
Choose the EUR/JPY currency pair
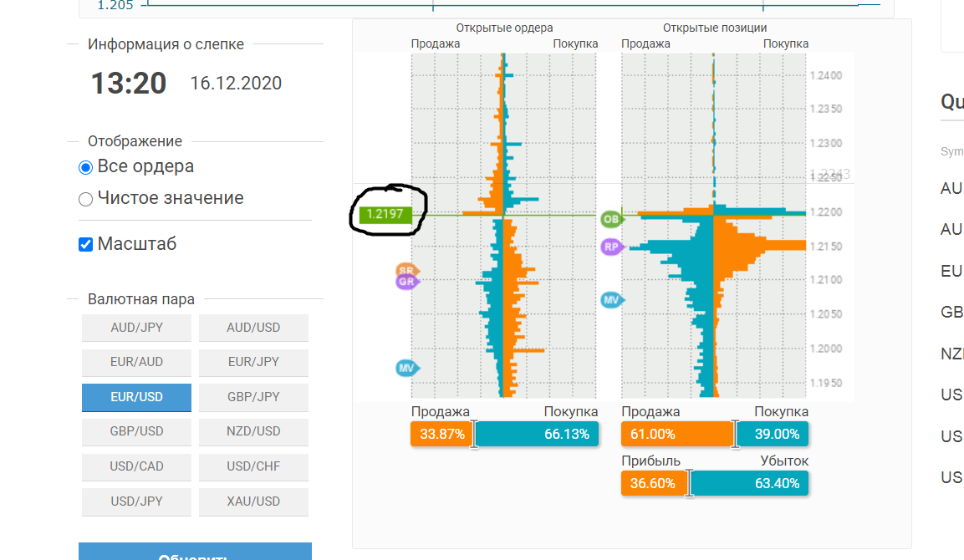point(253,362)
